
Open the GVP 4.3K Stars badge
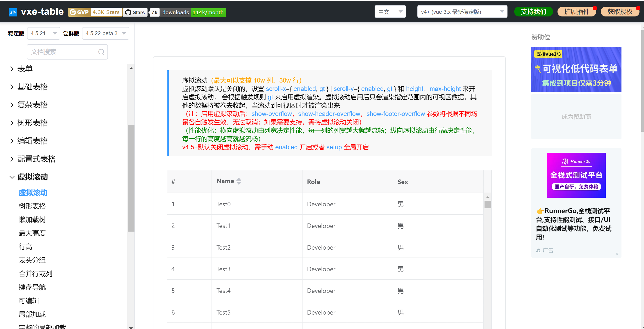pos(95,12)
